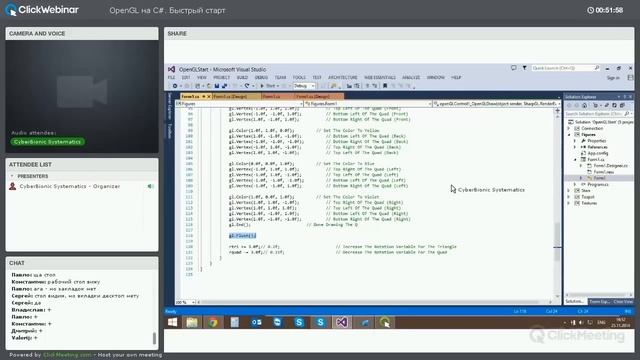Screen dimensions: 640x360
Task: Collapse the Figures project node
Action: [569, 135]
